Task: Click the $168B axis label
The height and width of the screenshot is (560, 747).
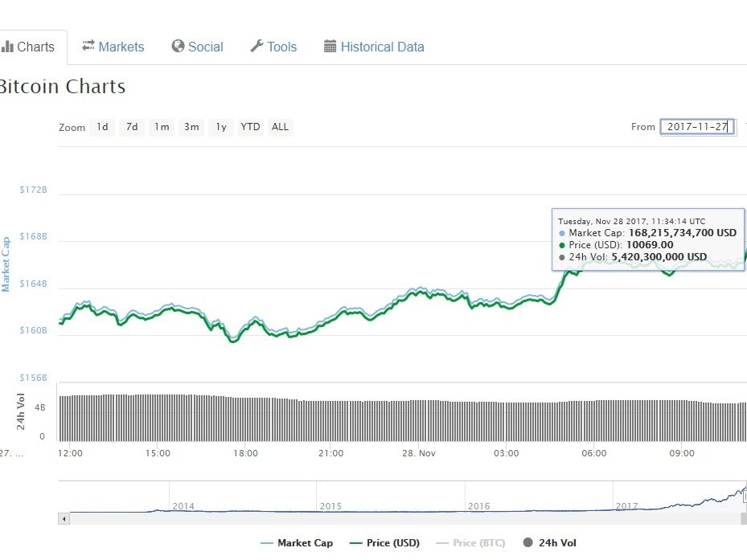Action: tap(33, 236)
